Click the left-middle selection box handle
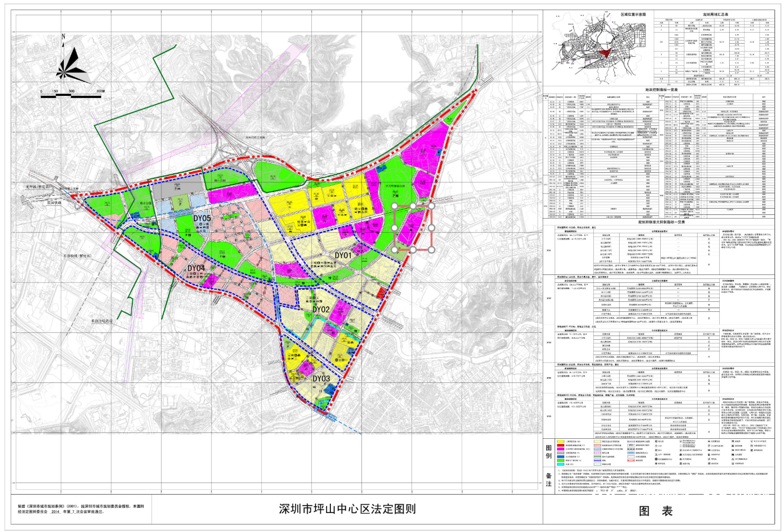The height and width of the screenshot is (532, 784). [x=395, y=228]
